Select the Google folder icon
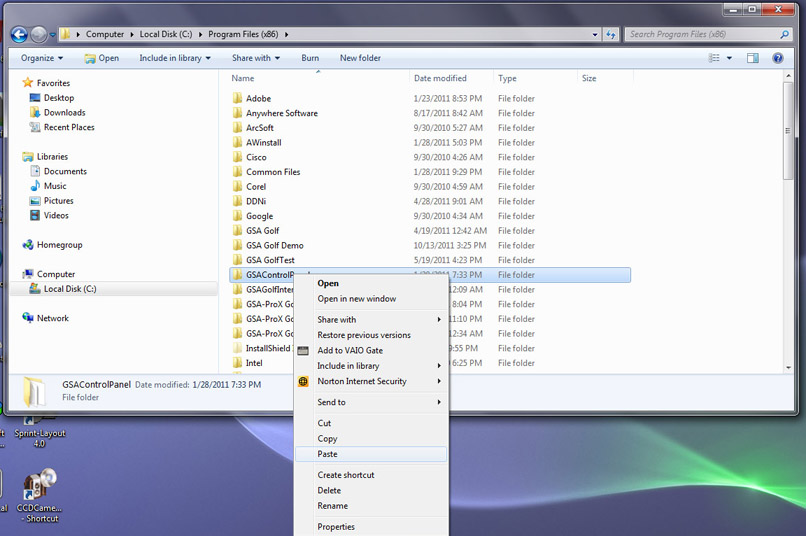Viewport: 806px width, 536px height. click(x=237, y=216)
